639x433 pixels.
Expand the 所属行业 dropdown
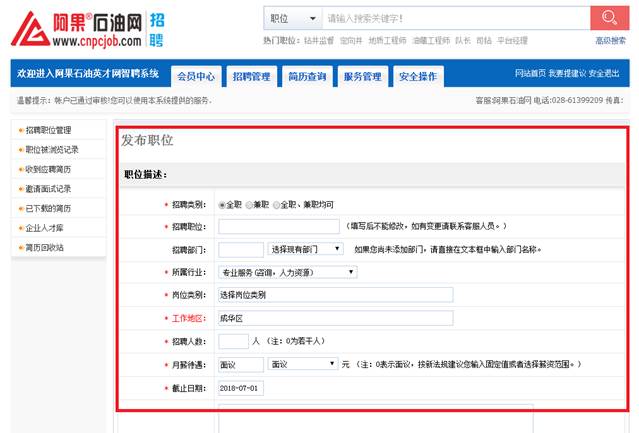click(x=287, y=271)
